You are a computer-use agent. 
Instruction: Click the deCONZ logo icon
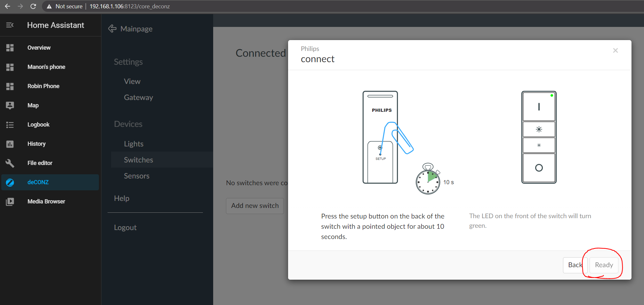(10, 182)
